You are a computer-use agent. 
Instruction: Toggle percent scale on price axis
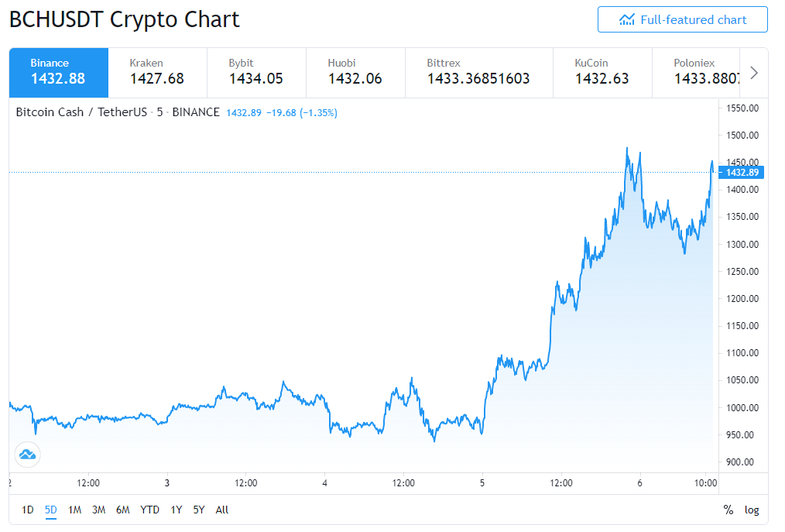[x=728, y=510]
